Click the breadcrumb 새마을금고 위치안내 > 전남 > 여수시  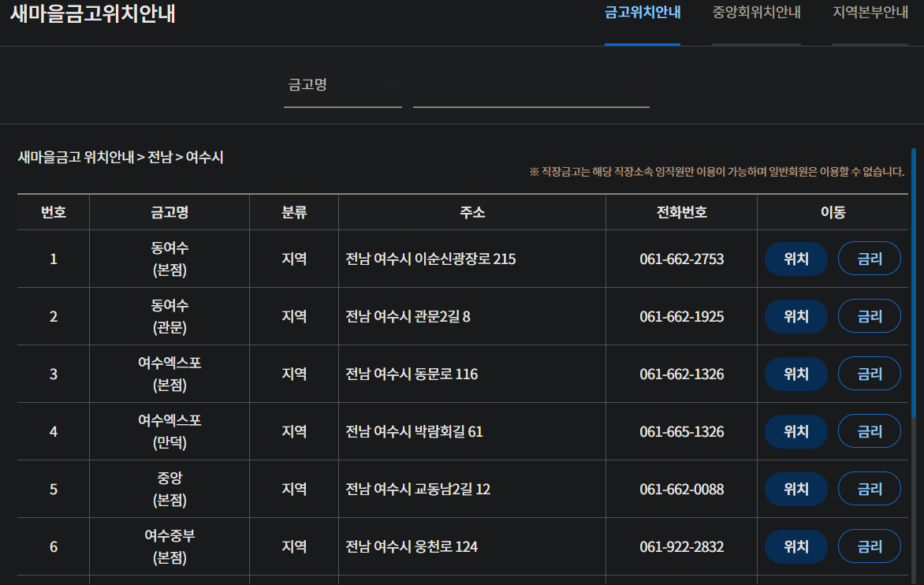pos(121,158)
